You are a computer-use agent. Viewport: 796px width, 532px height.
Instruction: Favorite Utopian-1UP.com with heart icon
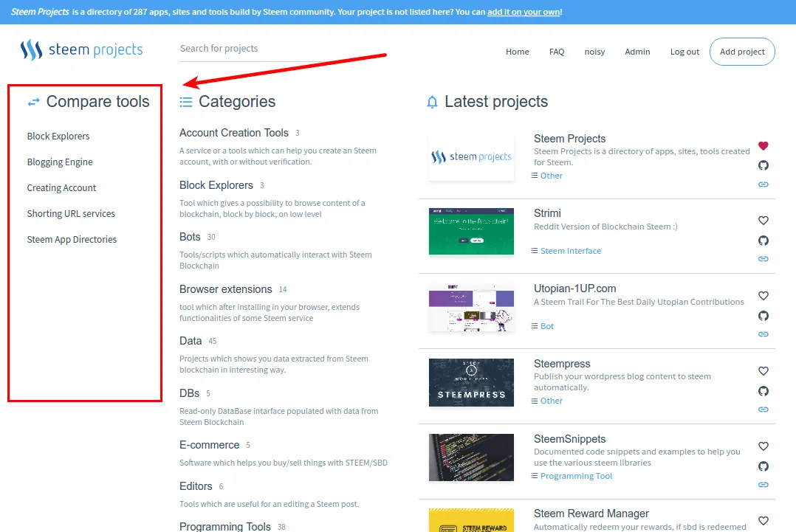(763, 296)
